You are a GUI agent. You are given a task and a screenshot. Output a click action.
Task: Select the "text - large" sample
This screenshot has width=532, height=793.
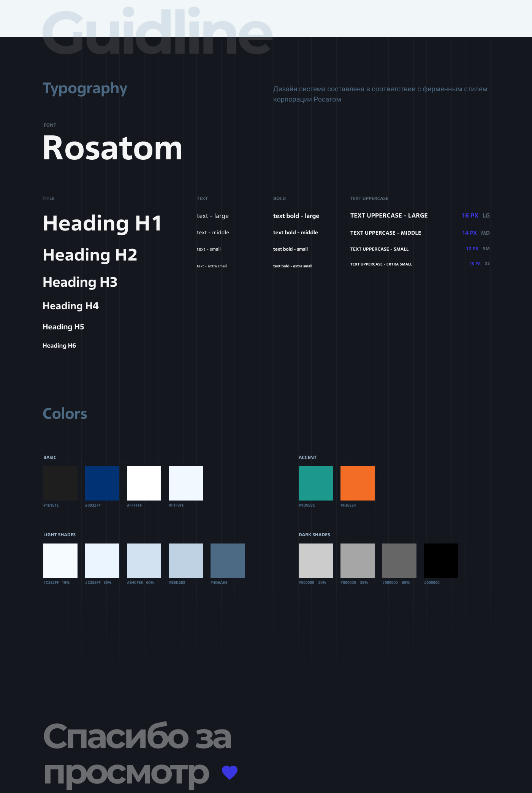[213, 216]
